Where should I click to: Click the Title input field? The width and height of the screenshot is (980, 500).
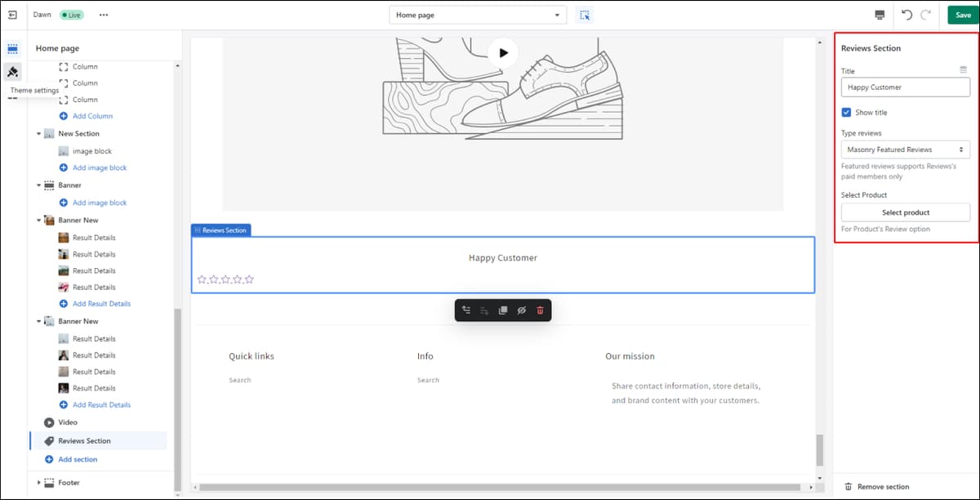tap(906, 87)
